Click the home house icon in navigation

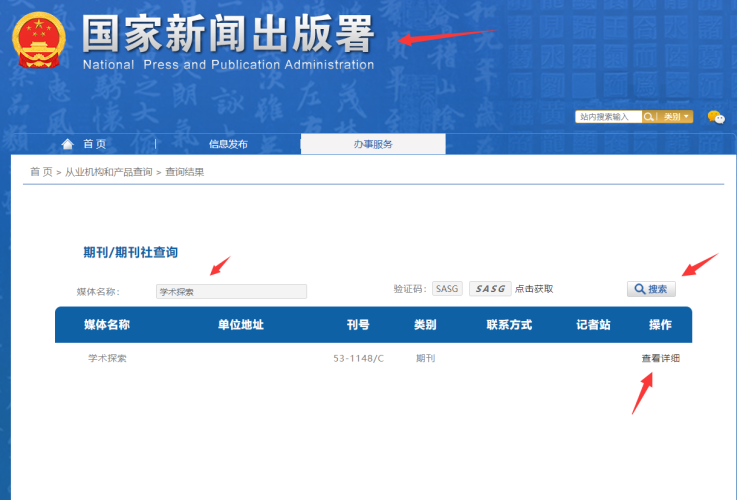[x=68, y=144]
